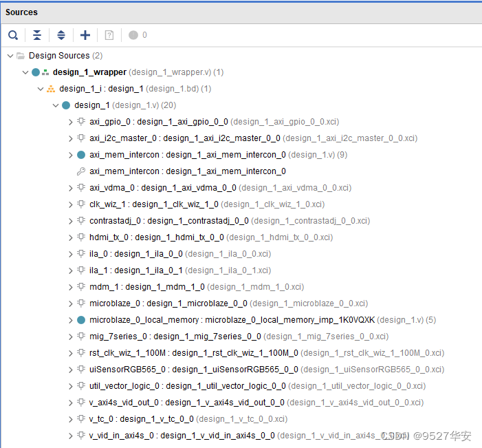Select design_1_i : design_1 (design_1.bd) row
Image resolution: width=482 pixels, height=448 pixels.
[x=135, y=89]
